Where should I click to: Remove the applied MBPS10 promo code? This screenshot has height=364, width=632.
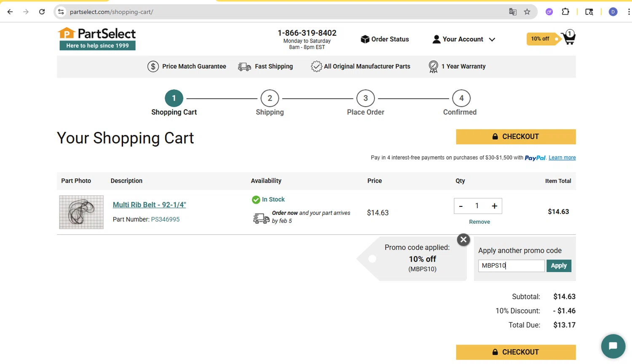[463, 240]
